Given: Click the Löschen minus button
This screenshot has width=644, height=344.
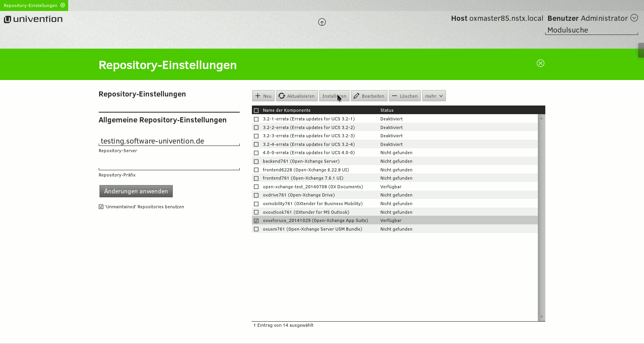Looking at the screenshot, I should pos(405,96).
